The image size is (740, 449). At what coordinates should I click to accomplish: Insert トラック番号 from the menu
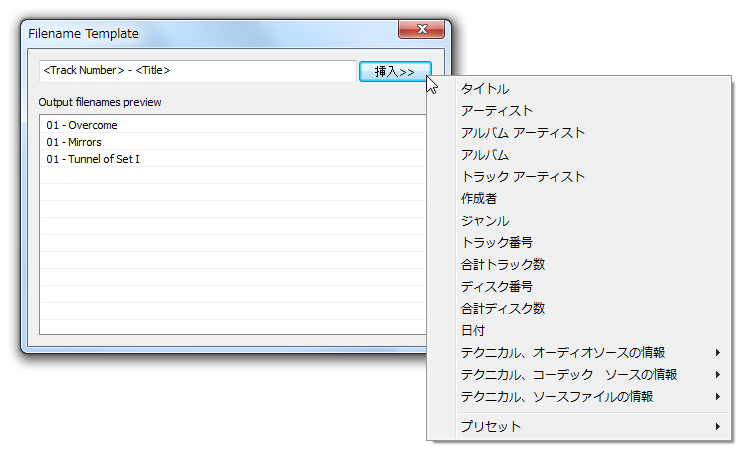point(579,243)
